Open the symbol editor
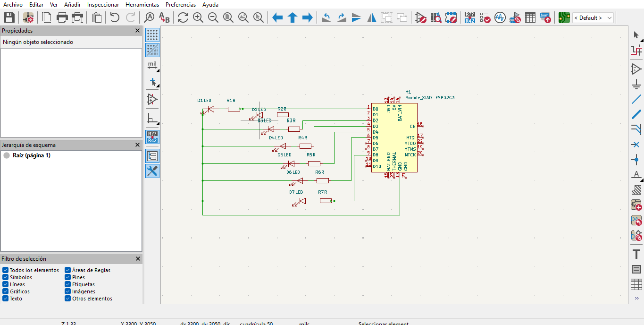Viewport: 644px width, 325px height. (x=421, y=18)
